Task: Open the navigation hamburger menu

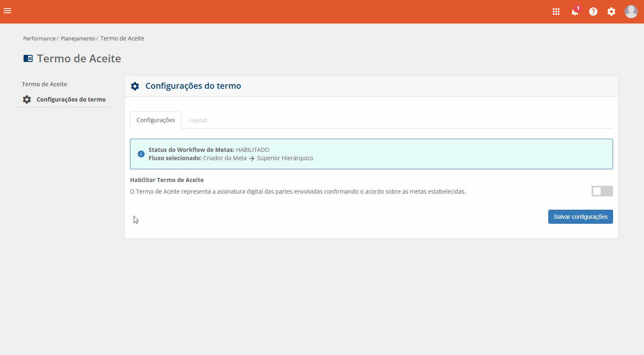Action: coord(7,11)
